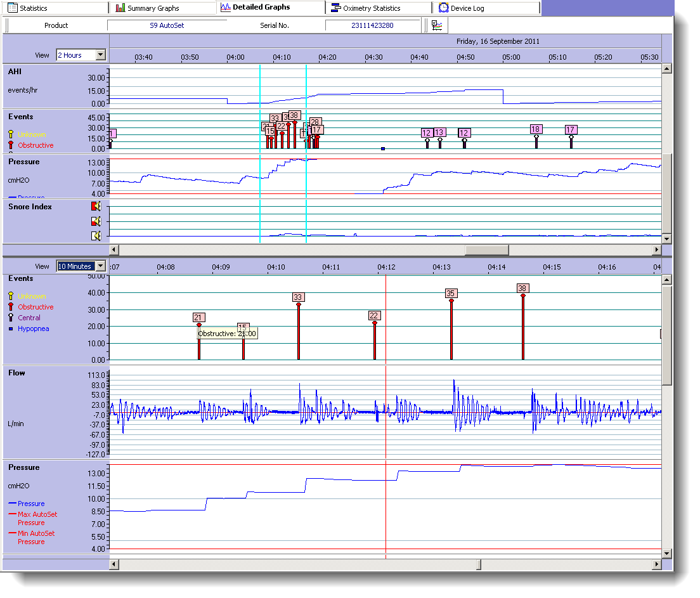Click upper horizontal scrollbar right arrow

[656, 250]
